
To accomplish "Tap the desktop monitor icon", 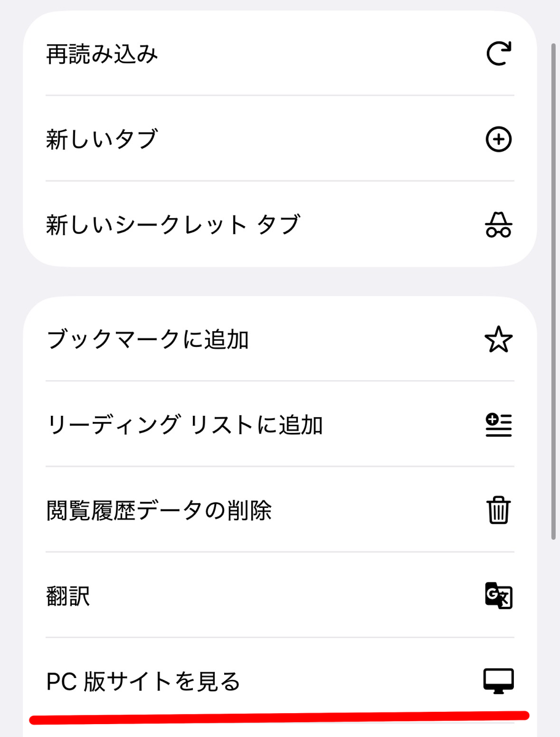I will click(x=499, y=681).
